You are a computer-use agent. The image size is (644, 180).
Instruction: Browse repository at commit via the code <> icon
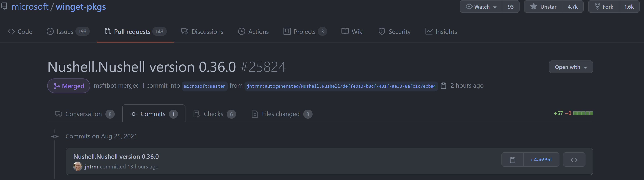574,159
